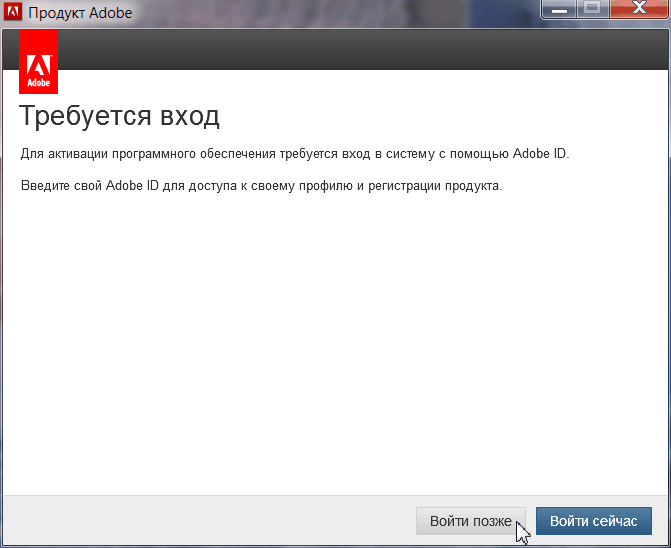
Task: Click the small "Adobe" wordmark inside red logo
Action: [x=38, y=83]
